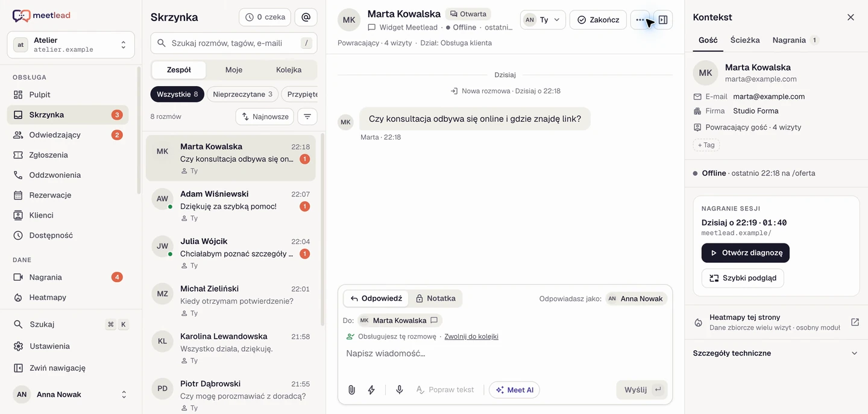Collapse navigation with Zwiń nawigację
The image size is (868, 414).
pos(71,368)
